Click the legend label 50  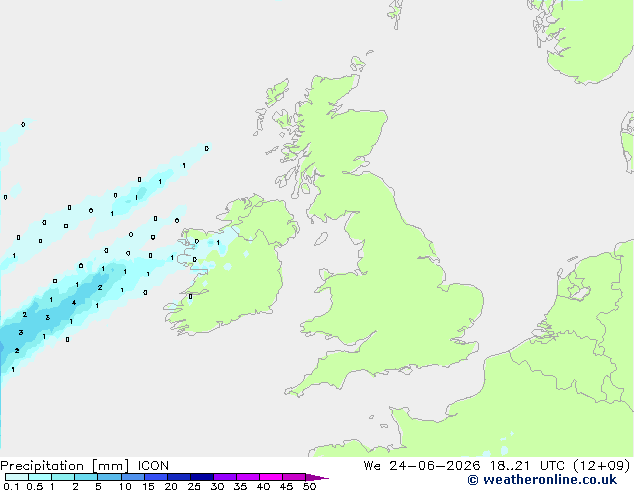309,486
